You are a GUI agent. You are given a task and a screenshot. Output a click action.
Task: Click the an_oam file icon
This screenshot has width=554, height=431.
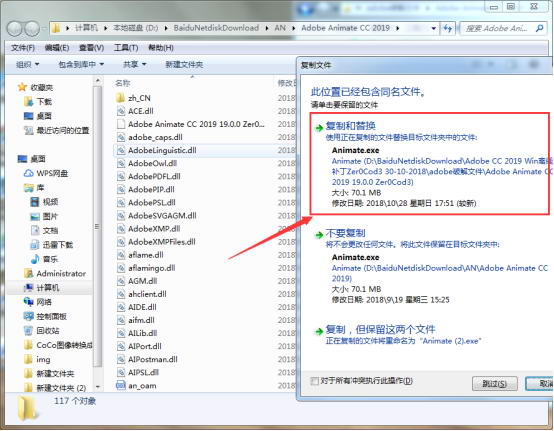121,385
